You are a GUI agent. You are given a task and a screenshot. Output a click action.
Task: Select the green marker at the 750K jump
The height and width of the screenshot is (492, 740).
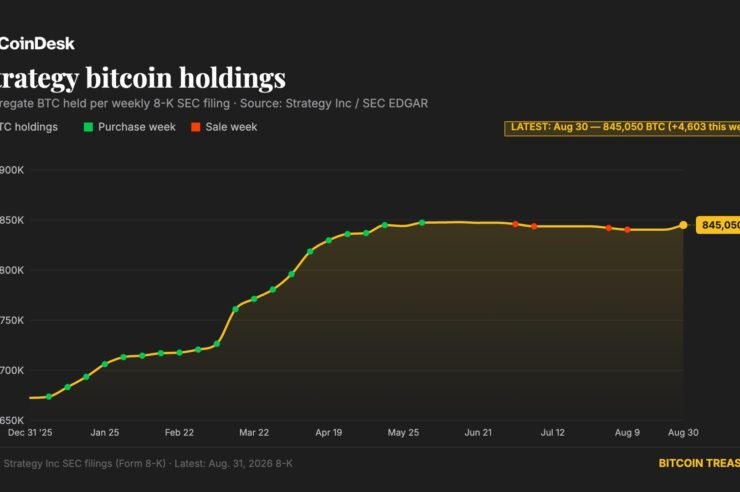235,309
